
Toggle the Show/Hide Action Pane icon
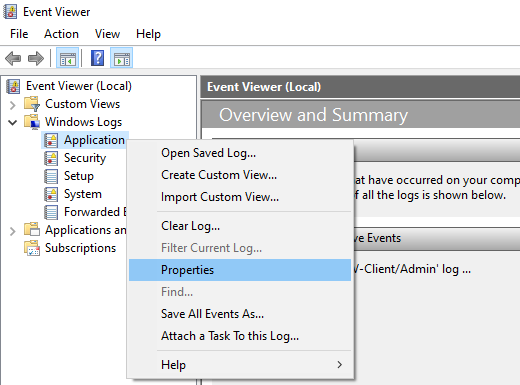tap(122, 58)
